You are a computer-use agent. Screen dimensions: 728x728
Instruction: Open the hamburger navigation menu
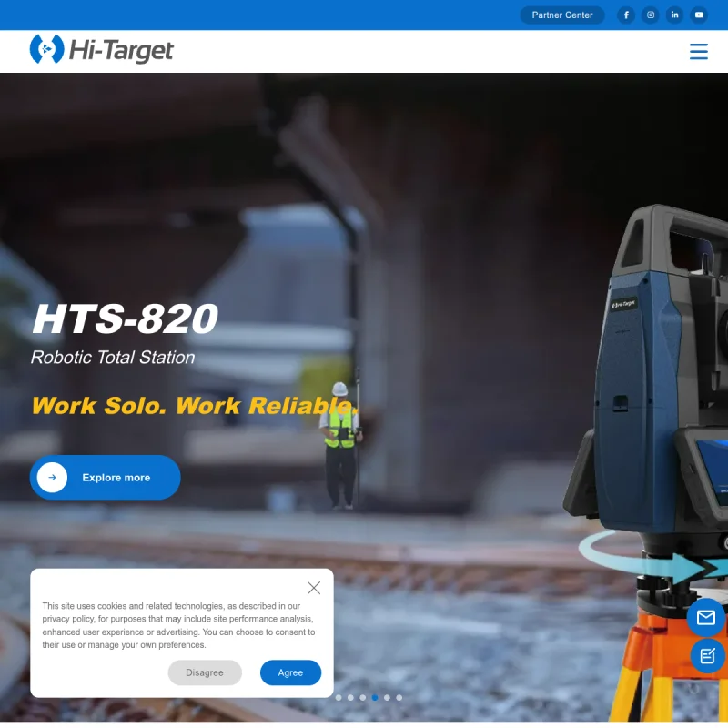point(698,52)
